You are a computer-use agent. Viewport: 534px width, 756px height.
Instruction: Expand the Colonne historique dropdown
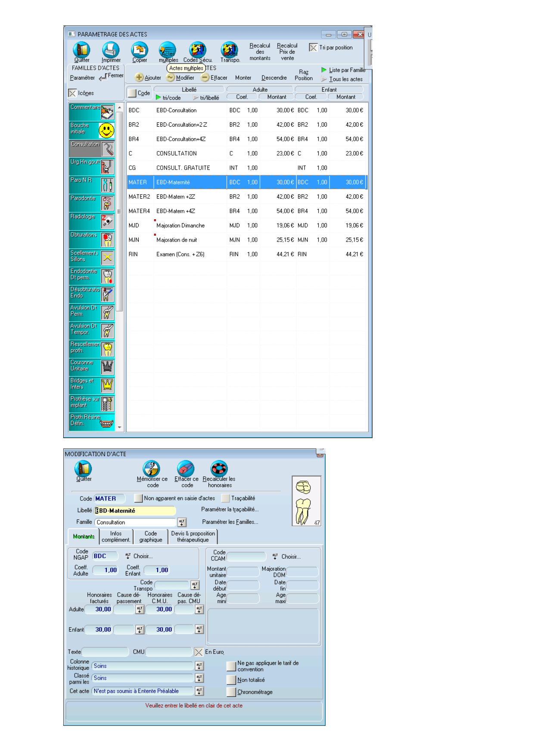click(x=199, y=666)
